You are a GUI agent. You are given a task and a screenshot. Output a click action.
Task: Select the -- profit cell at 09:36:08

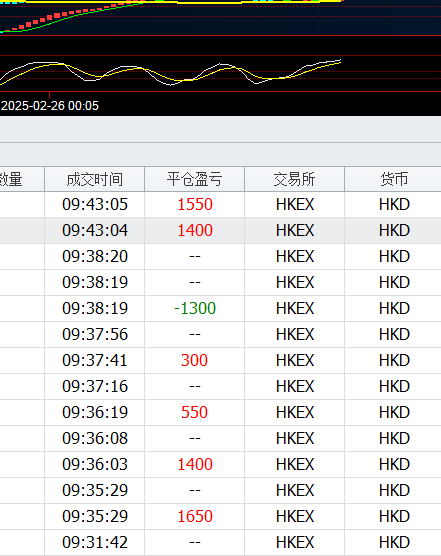tap(195, 438)
